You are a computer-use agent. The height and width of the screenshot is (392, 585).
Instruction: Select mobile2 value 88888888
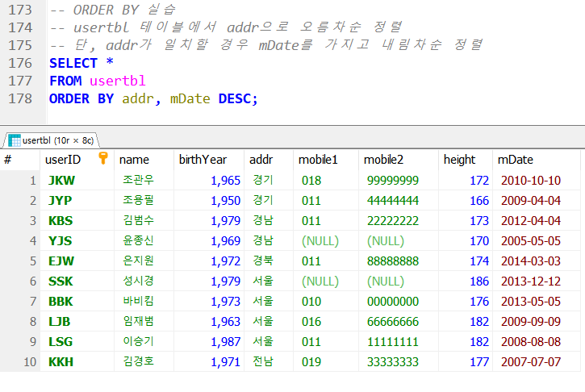click(x=393, y=261)
